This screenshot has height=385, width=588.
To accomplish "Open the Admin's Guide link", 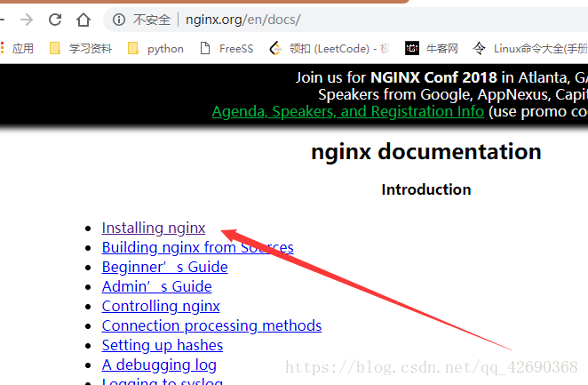I will point(156,286).
